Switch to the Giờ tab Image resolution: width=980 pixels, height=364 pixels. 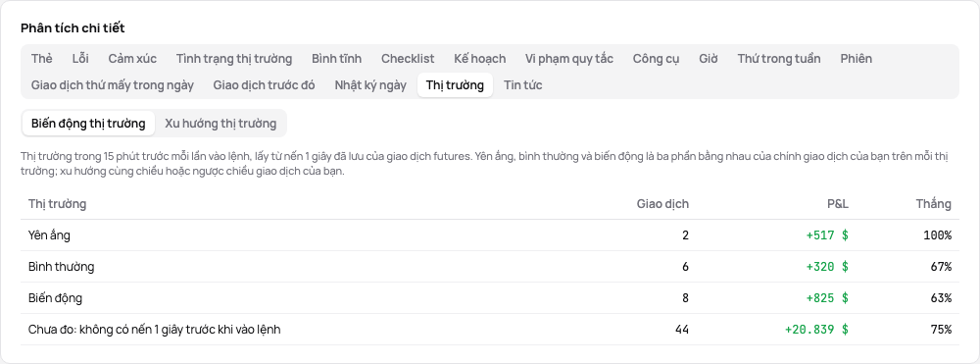709,59
